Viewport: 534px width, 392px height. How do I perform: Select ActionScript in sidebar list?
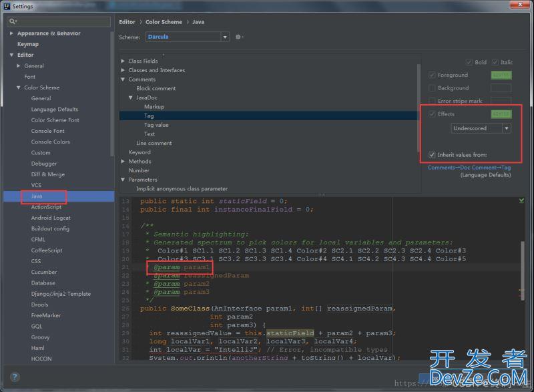point(46,207)
